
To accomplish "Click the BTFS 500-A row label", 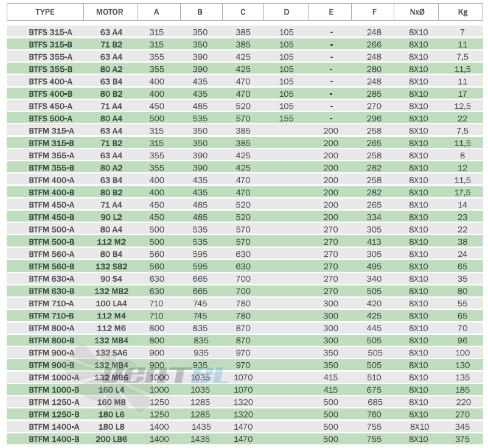I will 51,119.
